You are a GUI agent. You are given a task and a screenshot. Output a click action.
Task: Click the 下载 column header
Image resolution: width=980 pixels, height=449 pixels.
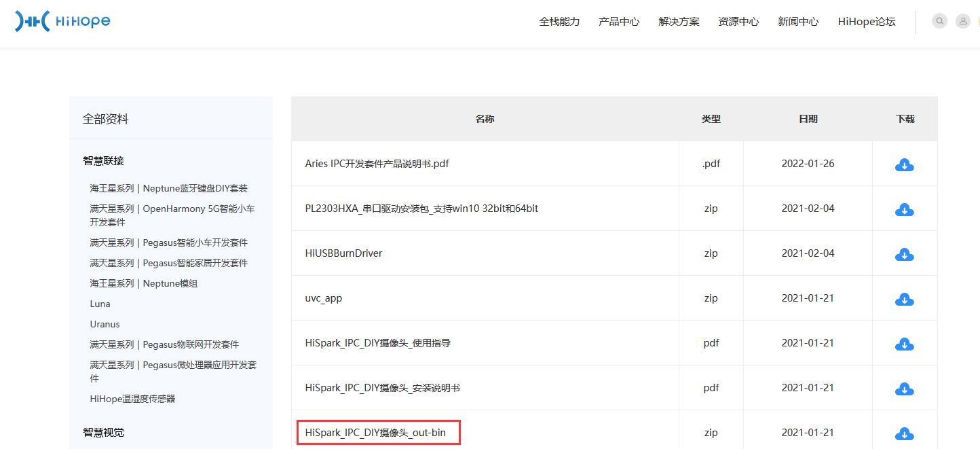905,119
